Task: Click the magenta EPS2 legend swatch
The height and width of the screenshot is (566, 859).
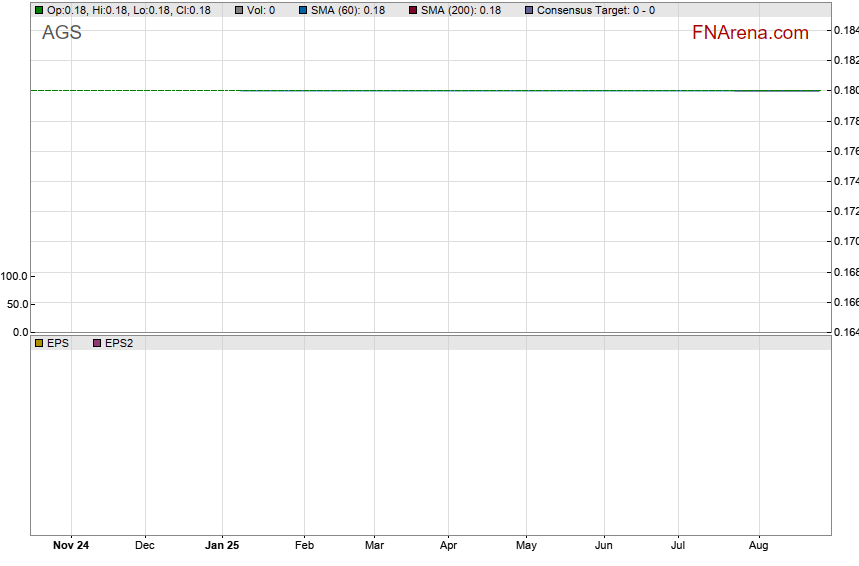Action: tap(97, 343)
